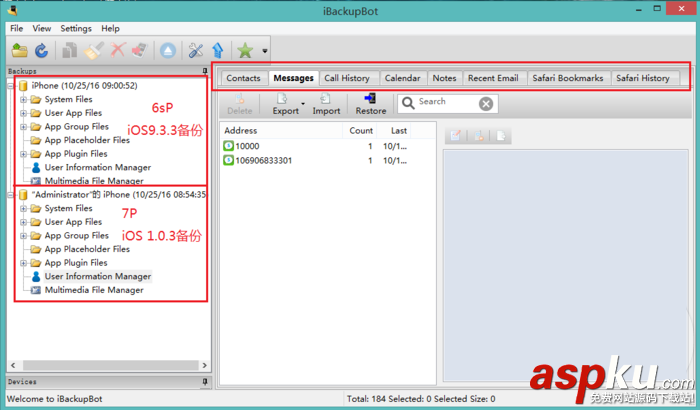Screen dimensions: 700x410
Task: Expand User App Files under the 09:00:52 backup
Action: pos(24,113)
